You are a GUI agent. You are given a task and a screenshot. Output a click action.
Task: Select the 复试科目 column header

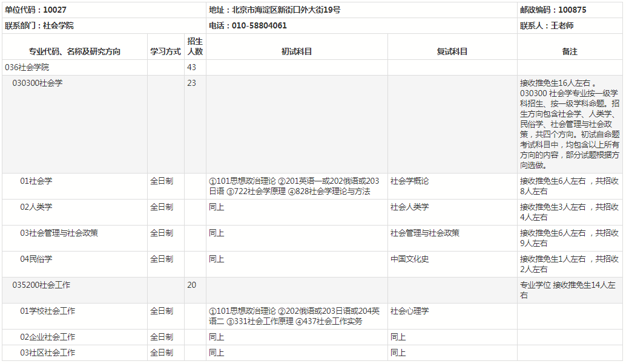[x=452, y=51]
